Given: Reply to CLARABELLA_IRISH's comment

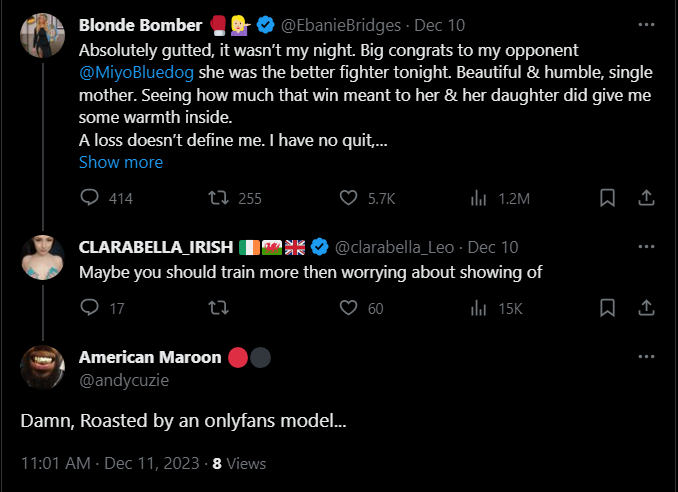Looking at the screenshot, I should [89, 308].
